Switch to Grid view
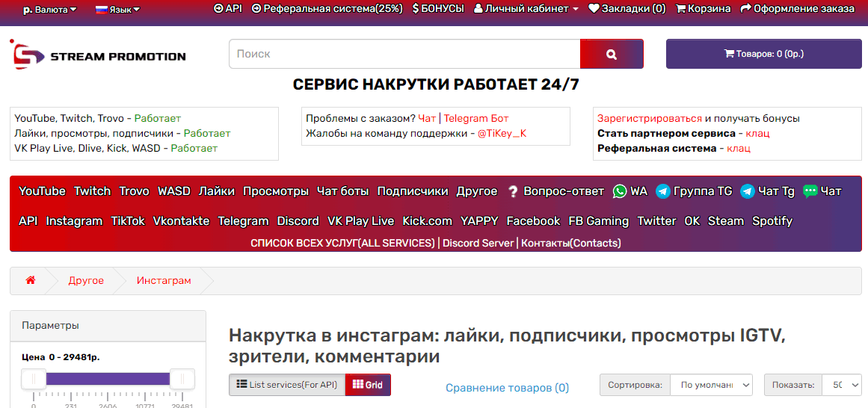 (x=368, y=385)
